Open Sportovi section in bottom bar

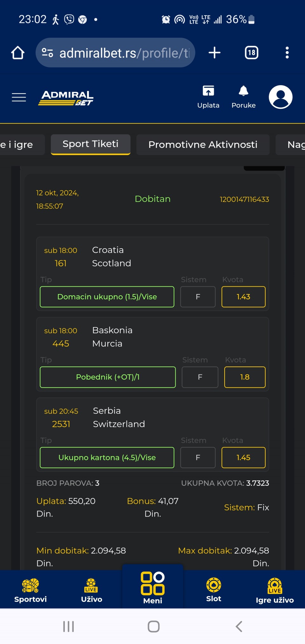(30, 590)
